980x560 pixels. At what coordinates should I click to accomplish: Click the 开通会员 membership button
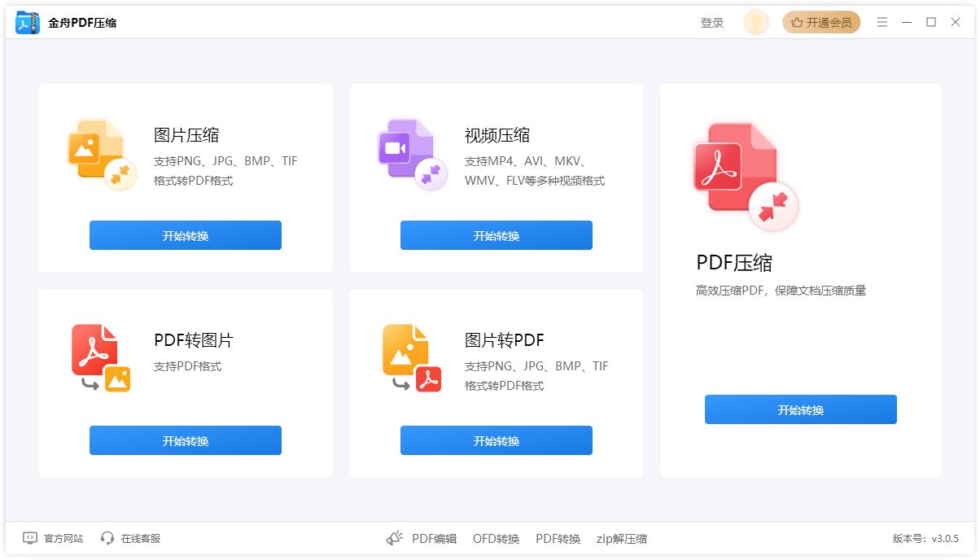point(821,22)
